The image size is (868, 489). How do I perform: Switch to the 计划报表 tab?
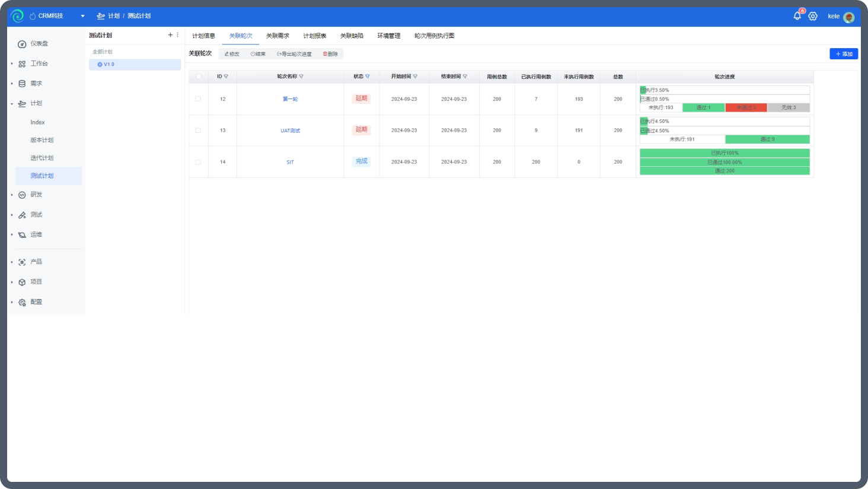(x=315, y=36)
